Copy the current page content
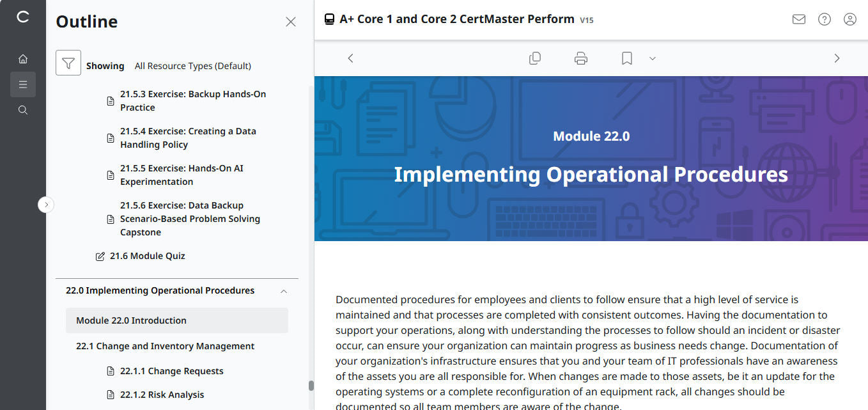The image size is (868, 410). pyautogui.click(x=535, y=58)
